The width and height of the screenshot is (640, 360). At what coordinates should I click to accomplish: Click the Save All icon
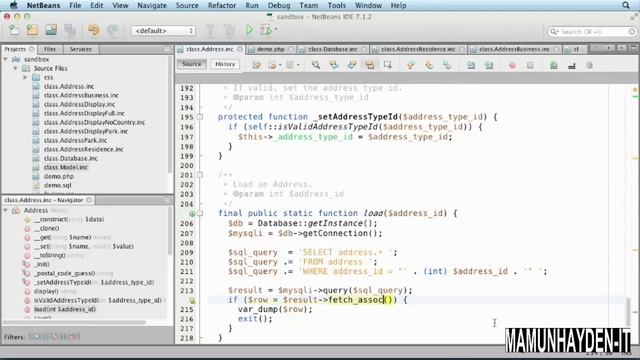pyautogui.click(x=70, y=30)
